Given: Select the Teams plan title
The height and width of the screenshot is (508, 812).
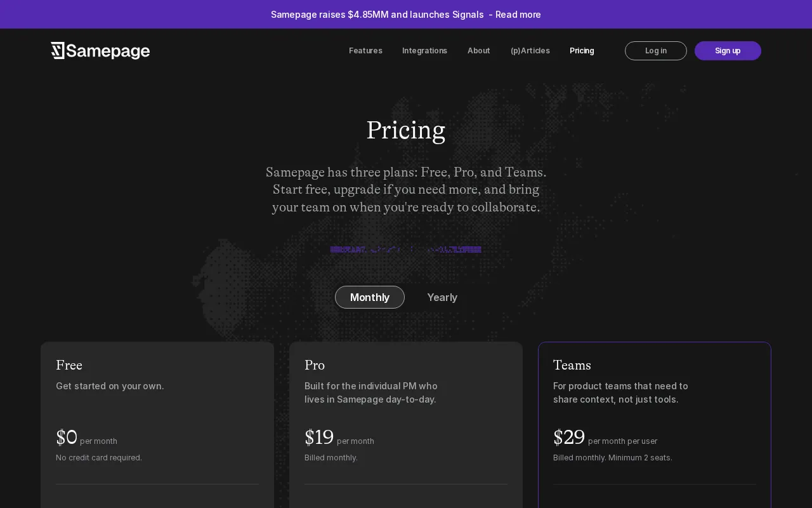Looking at the screenshot, I should [x=572, y=365].
